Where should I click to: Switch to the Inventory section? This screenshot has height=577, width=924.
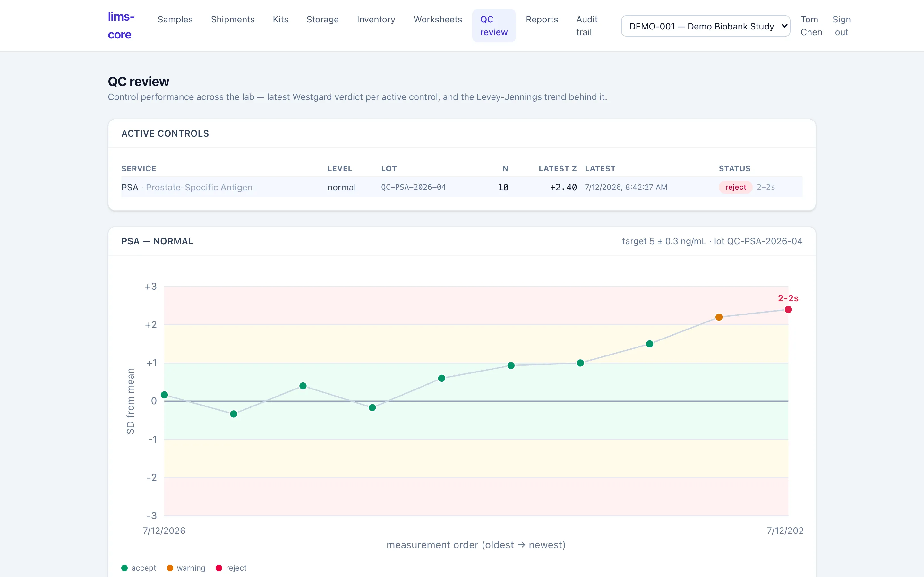pyautogui.click(x=376, y=20)
